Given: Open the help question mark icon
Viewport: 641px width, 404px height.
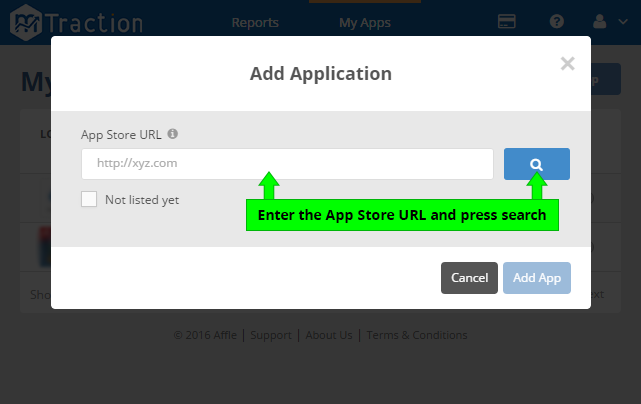Looking at the screenshot, I should pyautogui.click(x=556, y=21).
